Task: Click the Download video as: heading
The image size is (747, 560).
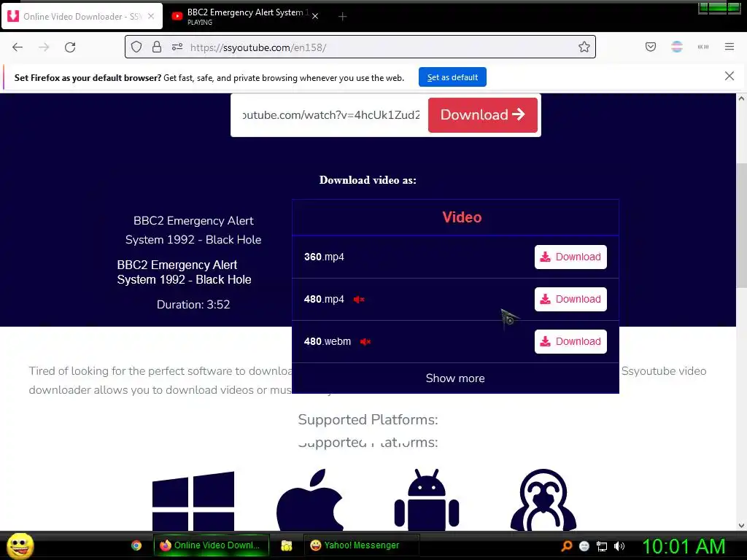Action: point(368,180)
